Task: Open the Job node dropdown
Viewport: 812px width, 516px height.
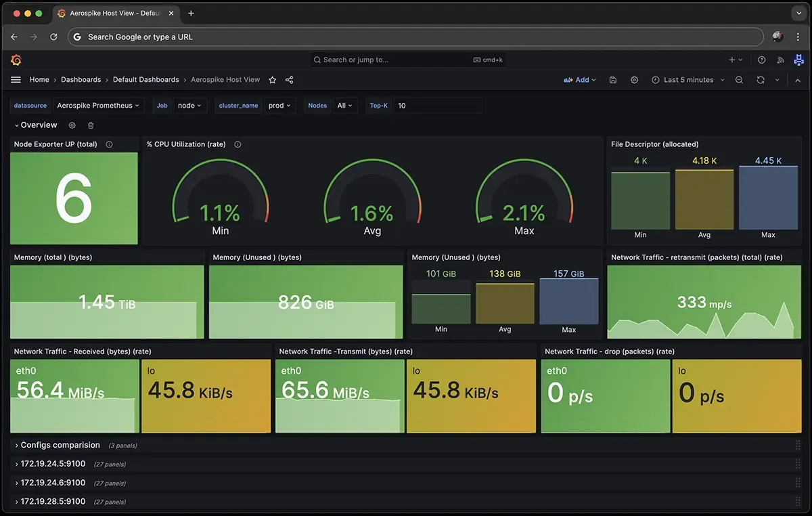Action: (190, 106)
